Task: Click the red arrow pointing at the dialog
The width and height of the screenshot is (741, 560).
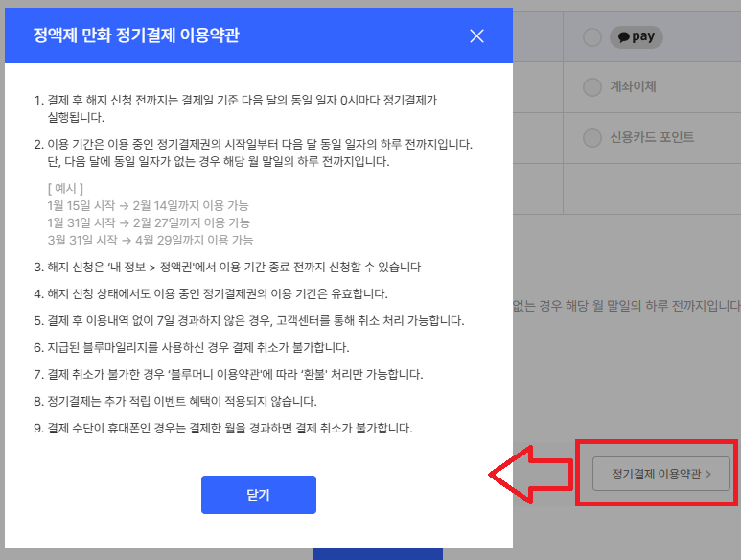Action: [530, 474]
